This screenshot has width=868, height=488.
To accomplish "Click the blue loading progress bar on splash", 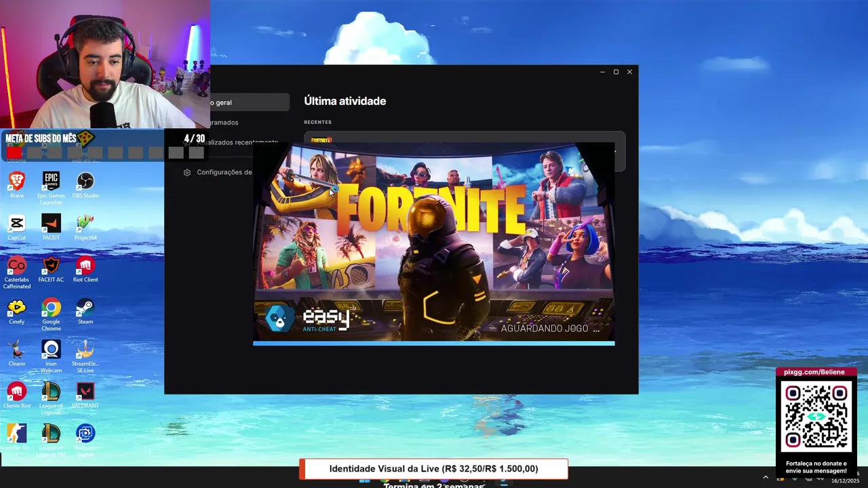I will click(x=434, y=343).
